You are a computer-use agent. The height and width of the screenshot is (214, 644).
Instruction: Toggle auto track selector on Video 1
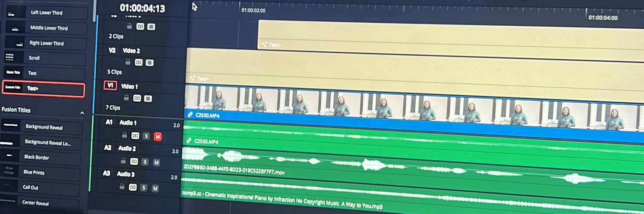[137, 98]
